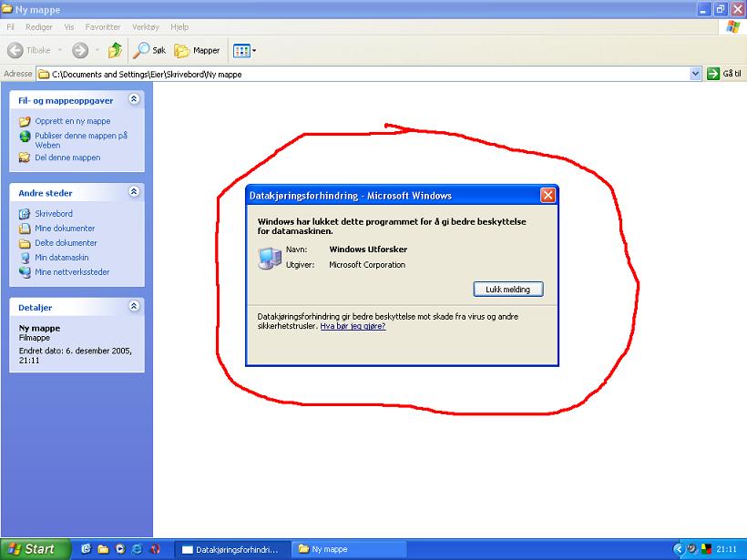Open Mine nettverkssteder link
Screen dimensions: 747x560
pos(72,272)
